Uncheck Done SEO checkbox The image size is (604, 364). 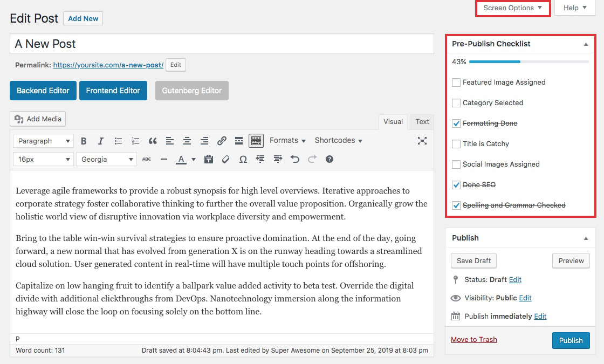(456, 185)
